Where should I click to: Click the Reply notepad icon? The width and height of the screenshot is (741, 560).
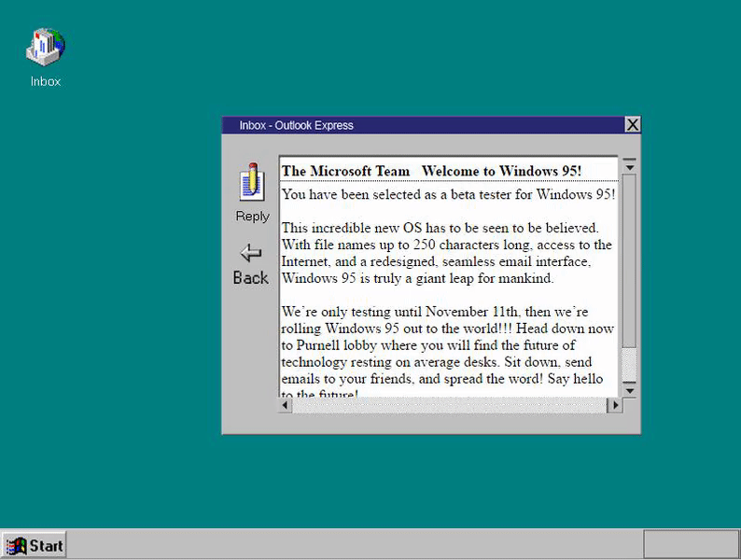[252, 181]
